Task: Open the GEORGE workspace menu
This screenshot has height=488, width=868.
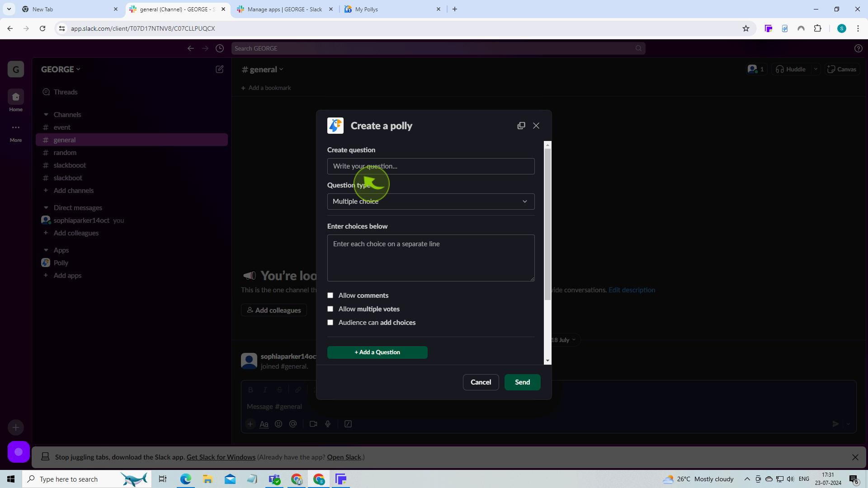Action: point(61,70)
